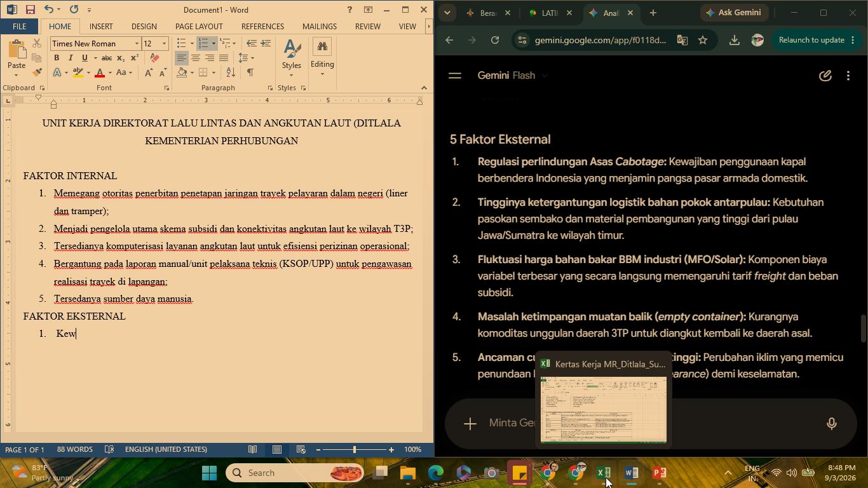Start a new chat in Gemini
This screenshot has width=868, height=488.
(x=825, y=76)
